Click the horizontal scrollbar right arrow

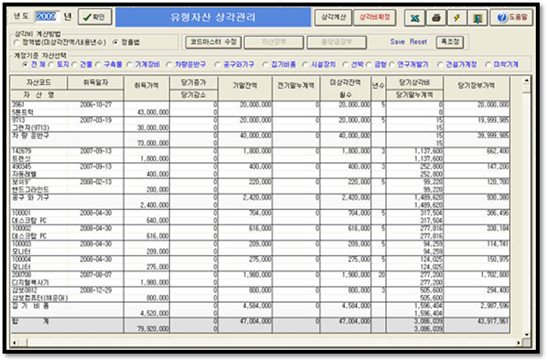coord(518,343)
